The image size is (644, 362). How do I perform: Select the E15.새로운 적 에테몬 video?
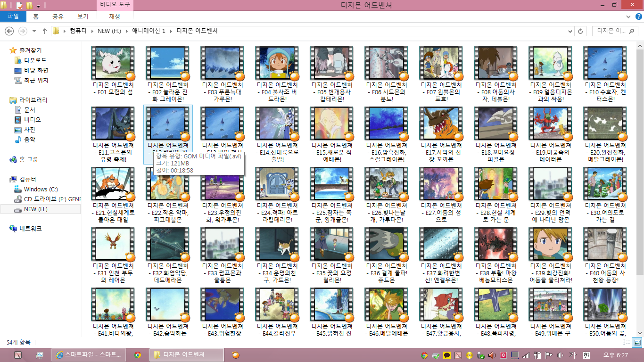pyautogui.click(x=332, y=135)
